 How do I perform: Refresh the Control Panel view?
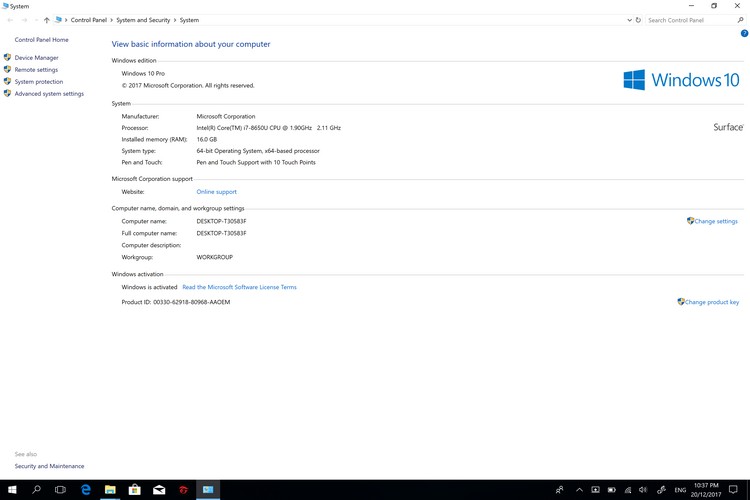[x=638, y=20]
